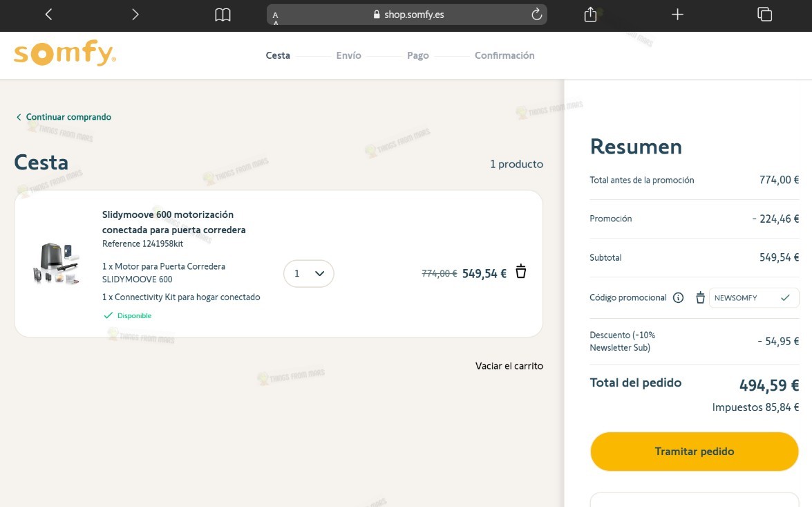The image size is (812, 507).
Task: Remove promo code with trash icon
Action: (700, 297)
